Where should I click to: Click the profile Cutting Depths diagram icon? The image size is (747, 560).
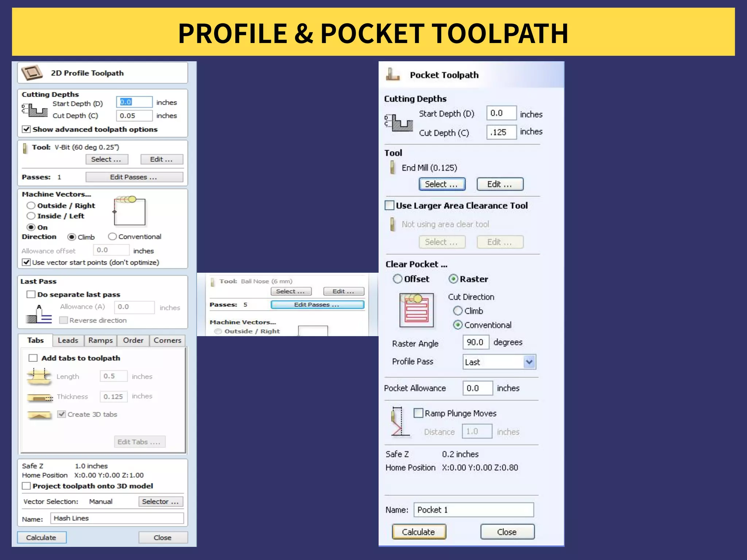pyautogui.click(x=35, y=110)
